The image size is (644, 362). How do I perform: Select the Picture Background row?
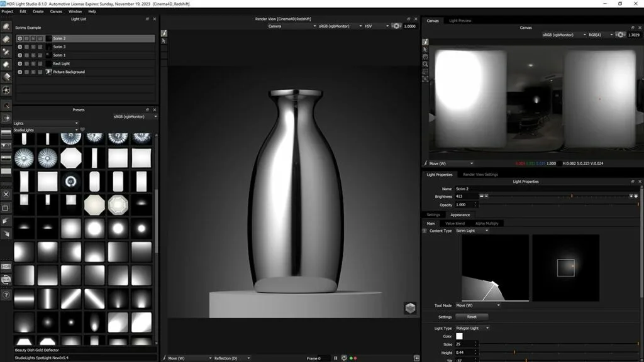tap(86, 72)
